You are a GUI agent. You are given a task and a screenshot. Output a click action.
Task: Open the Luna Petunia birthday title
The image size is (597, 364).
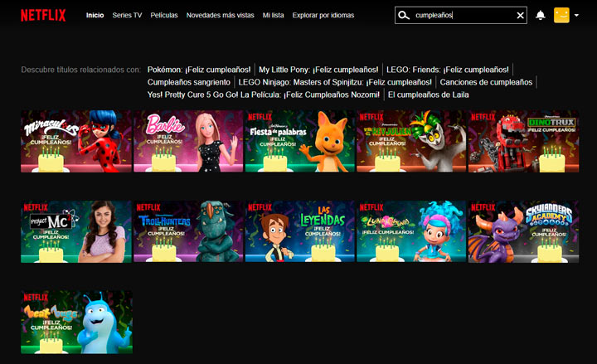[x=411, y=232]
